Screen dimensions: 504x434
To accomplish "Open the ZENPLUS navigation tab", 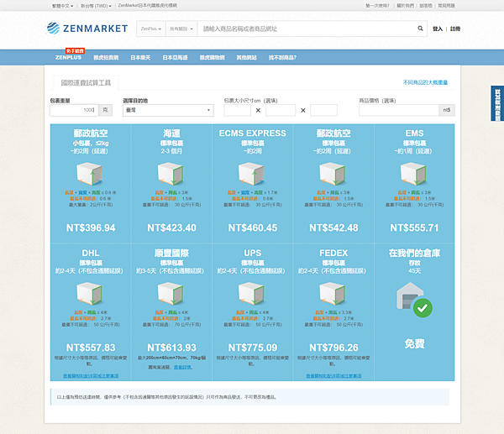I will 68,57.
